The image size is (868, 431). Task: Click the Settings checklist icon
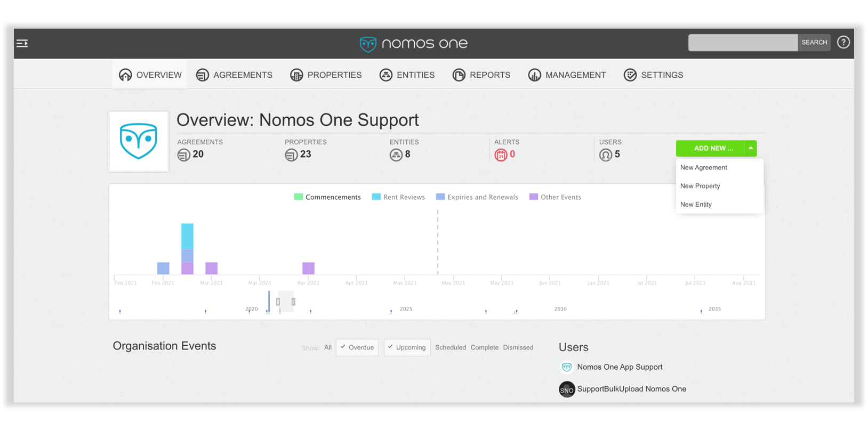(x=630, y=75)
